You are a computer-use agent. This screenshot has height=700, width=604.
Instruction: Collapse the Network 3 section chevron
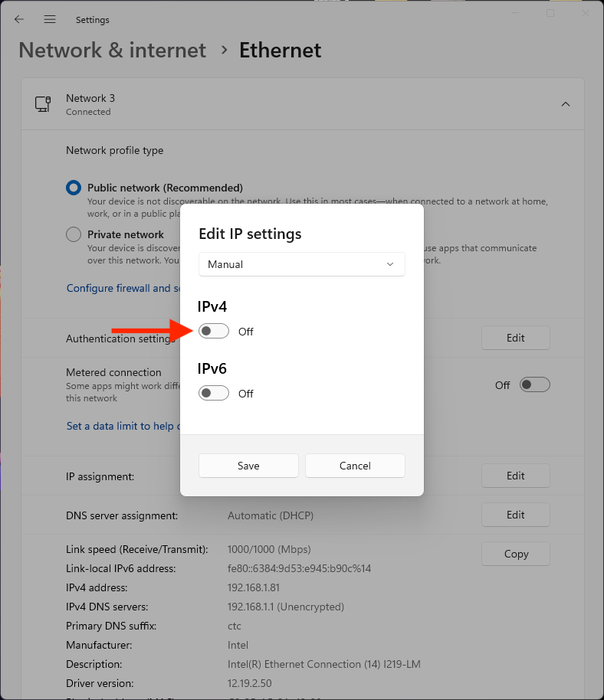[x=566, y=104]
